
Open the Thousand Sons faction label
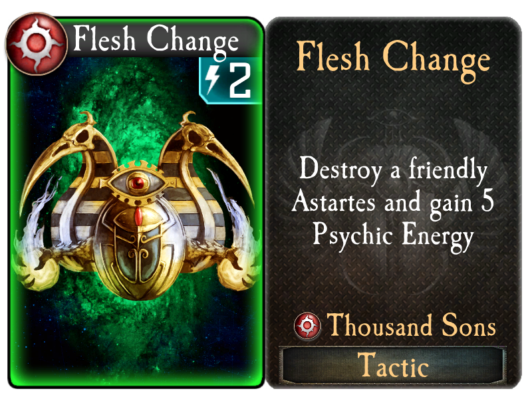[411, 325]
